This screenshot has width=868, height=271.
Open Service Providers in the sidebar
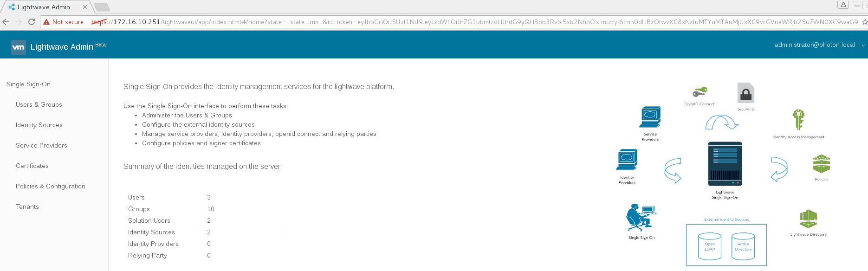pos(41,145)
